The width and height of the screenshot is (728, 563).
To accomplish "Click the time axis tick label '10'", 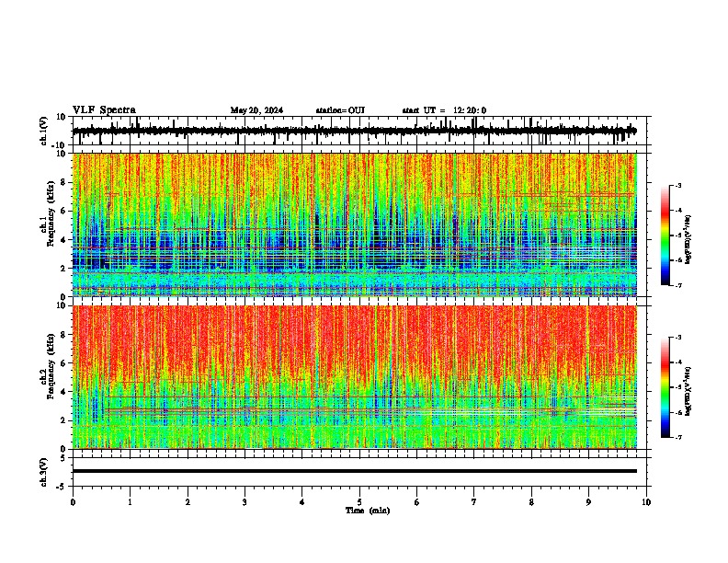I will pyautogui.click(x=646, y=502).
